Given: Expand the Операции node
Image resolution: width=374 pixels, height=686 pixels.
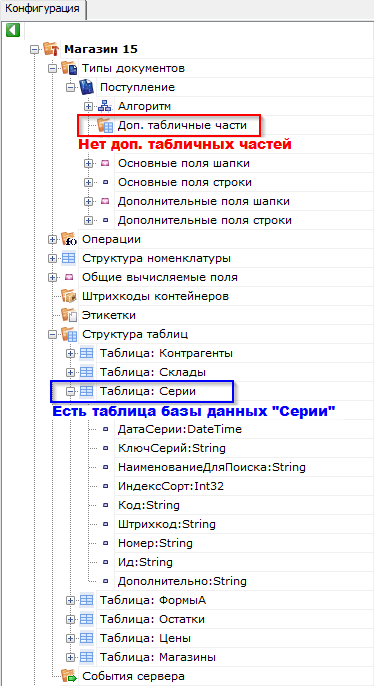Looking at the screenshot, I should [53, 239].
